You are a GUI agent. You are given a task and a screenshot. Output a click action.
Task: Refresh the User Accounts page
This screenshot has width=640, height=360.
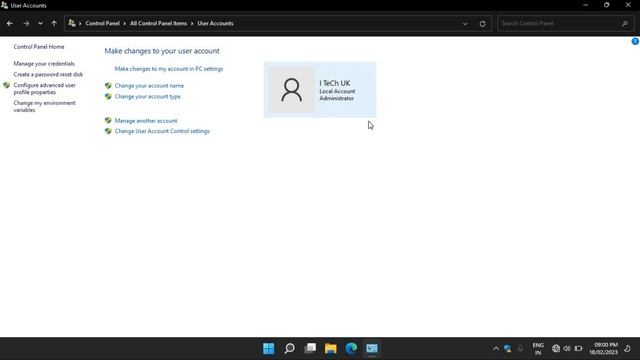coord(482,24)
